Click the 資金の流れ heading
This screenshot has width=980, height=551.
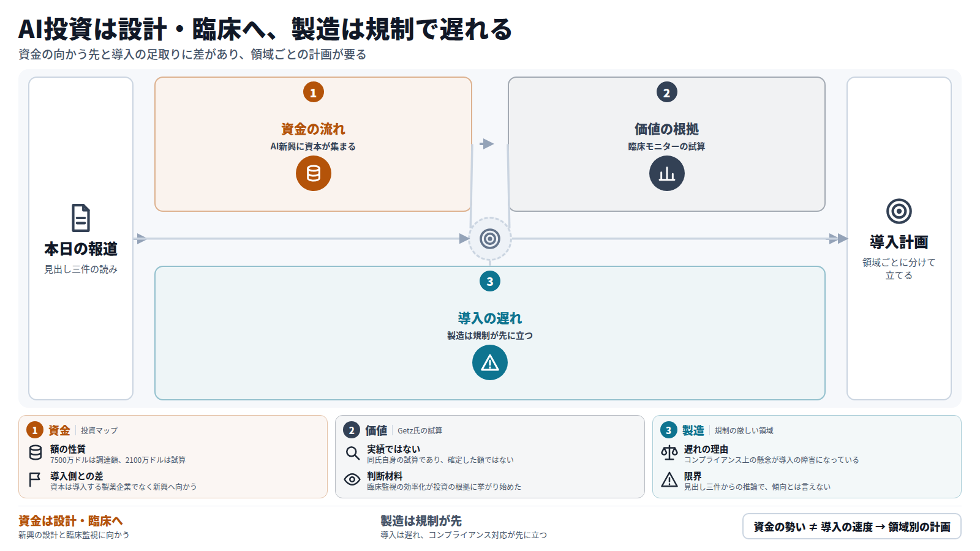[314, 129]
